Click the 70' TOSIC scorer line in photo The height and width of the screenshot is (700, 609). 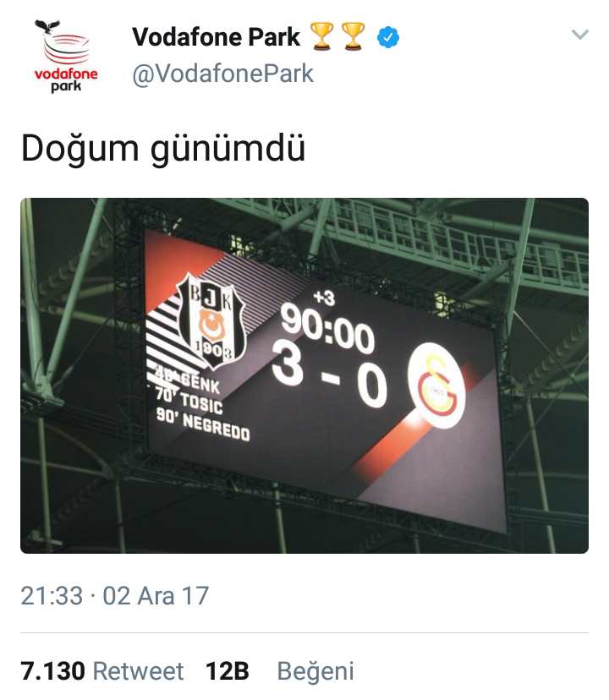tap(189, 401)
